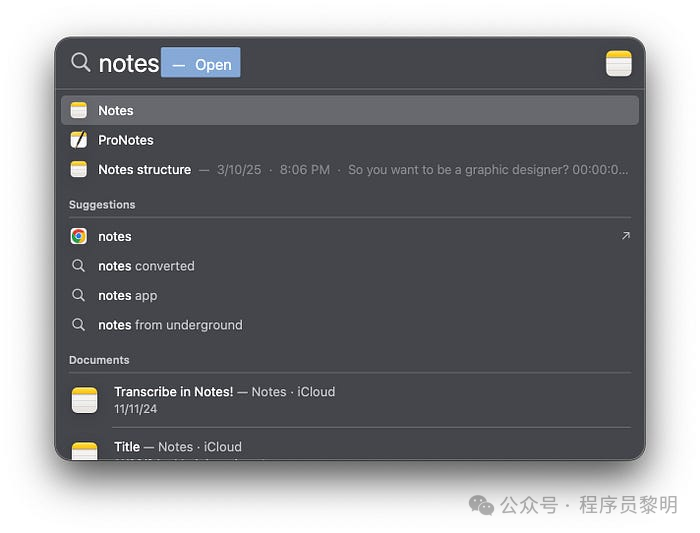Select the "notes converted" search suggestion
The width and height of the screenshot is (700, 533).
[x=350, y=266]
